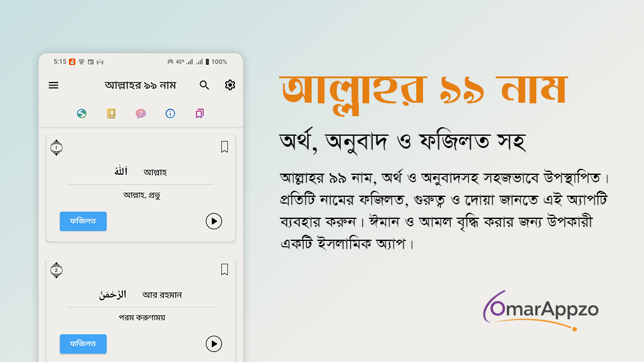Image resolution: width=644 pixels, height=362 pixels.
Task: Open saved bookmarks from the top bar
Action: pos(199,114)
